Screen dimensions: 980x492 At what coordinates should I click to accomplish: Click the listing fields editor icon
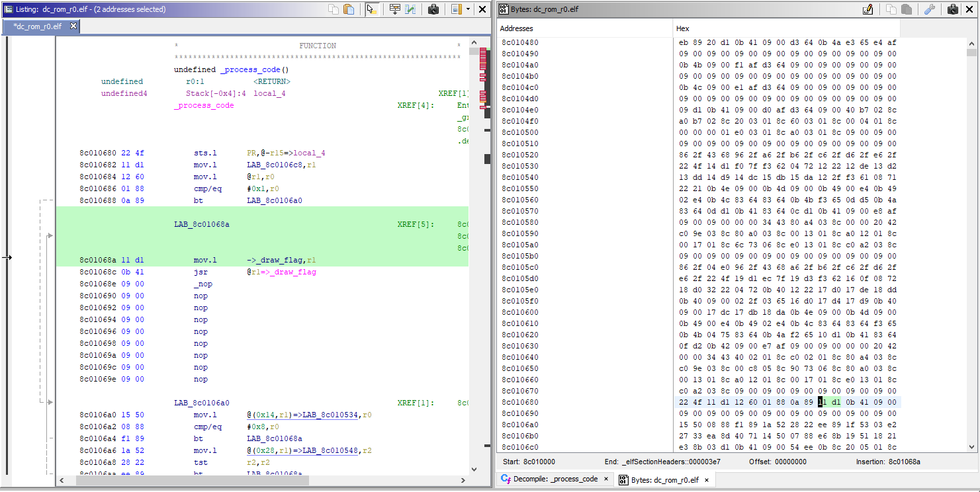[456, 9]
